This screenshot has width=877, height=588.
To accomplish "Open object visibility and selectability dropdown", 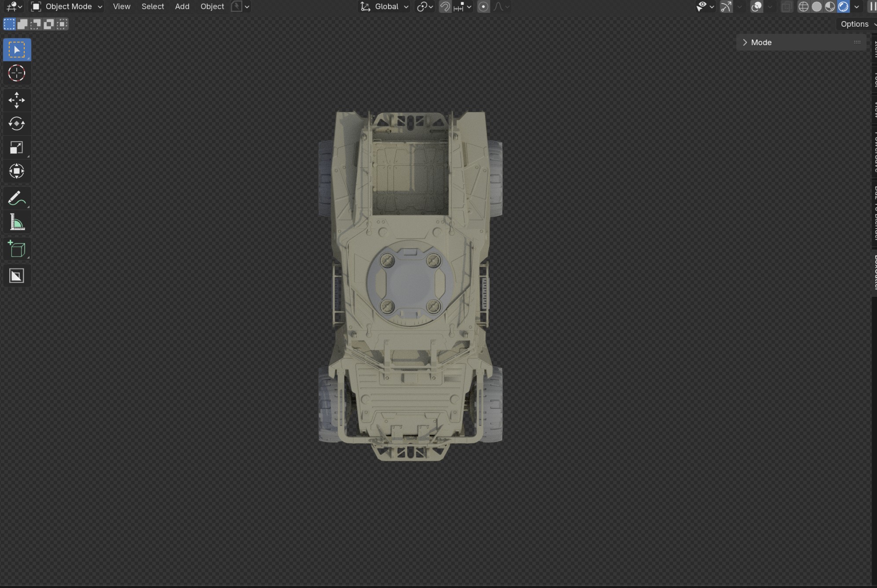I will (x=705, y=7).
